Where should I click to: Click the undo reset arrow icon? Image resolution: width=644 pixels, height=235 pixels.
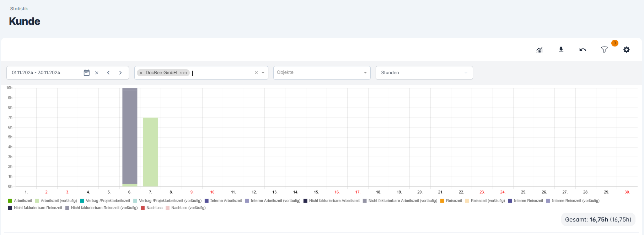click(583, 50)
